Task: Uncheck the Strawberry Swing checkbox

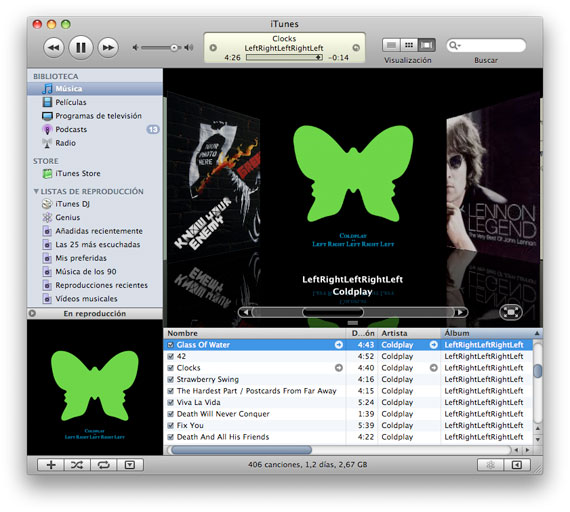Action: point(170,379)
